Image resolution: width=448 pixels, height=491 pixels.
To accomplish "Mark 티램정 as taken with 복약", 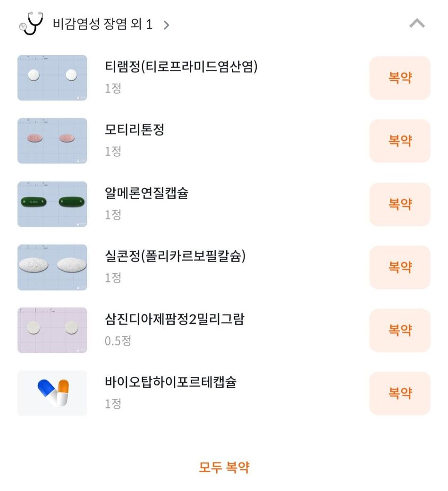I will coord(399,78).
